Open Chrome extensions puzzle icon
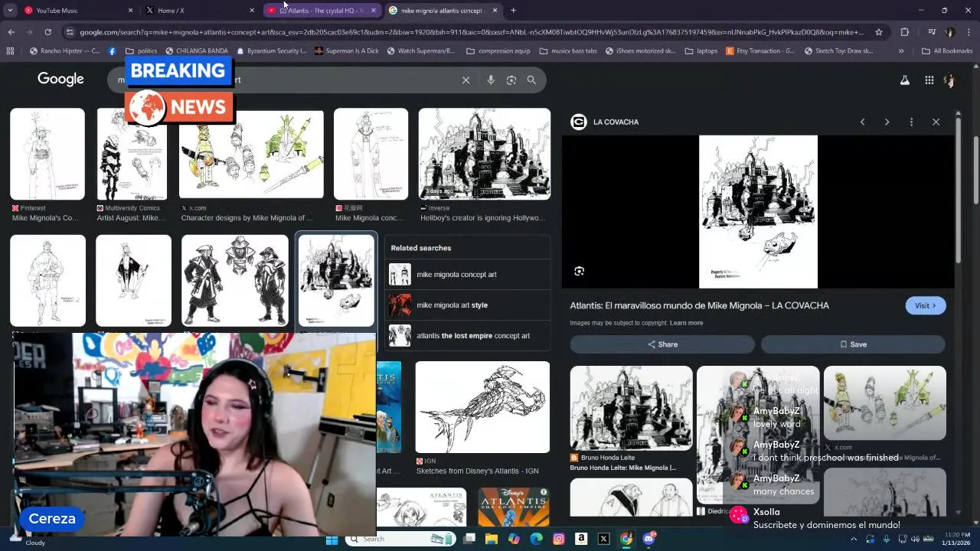 tap(904, 32)
